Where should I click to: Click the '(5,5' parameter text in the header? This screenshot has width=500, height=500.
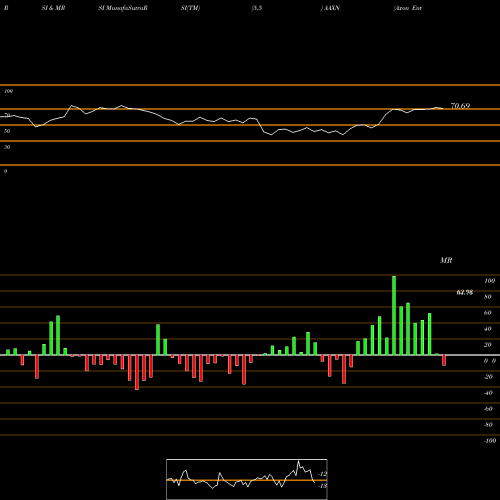257,8
